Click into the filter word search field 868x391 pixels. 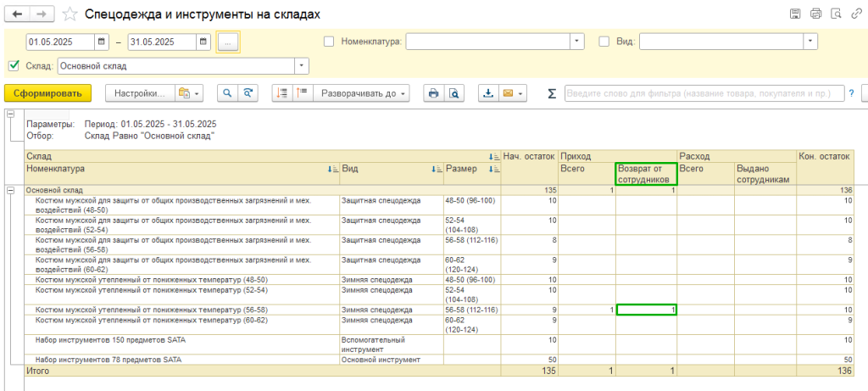tap(704, 93)
